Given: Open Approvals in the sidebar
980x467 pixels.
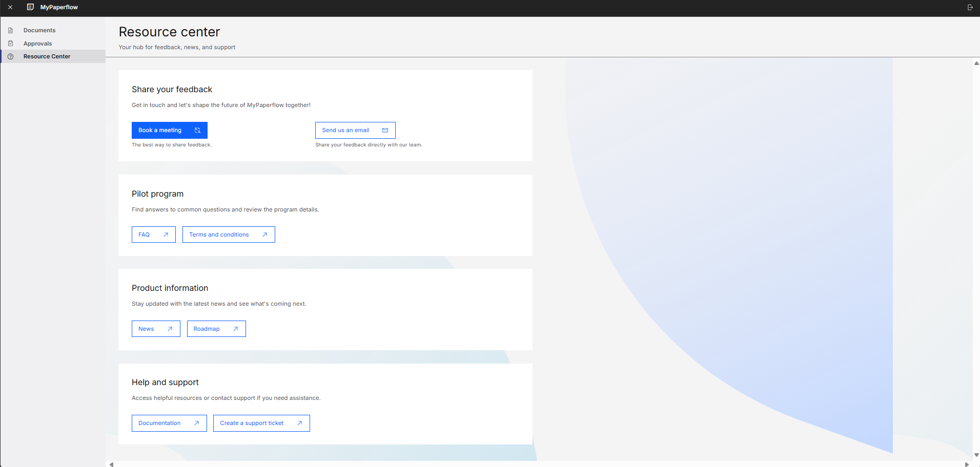Looking at the screenshot, I should coord(53,44).
